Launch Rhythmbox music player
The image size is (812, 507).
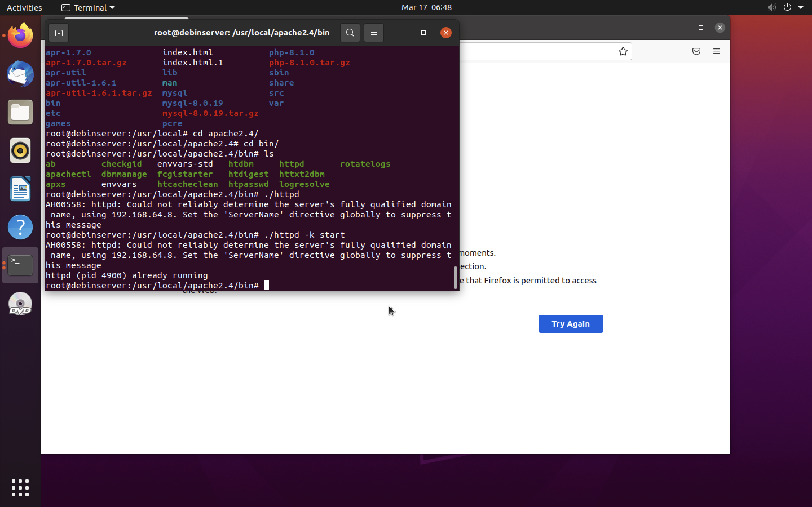20,151
